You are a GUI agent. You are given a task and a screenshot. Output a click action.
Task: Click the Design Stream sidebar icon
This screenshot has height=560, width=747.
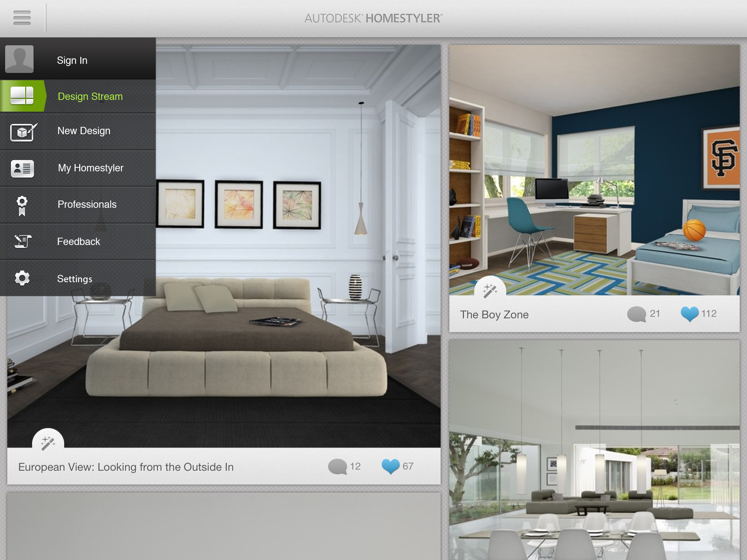coord(22,96)
